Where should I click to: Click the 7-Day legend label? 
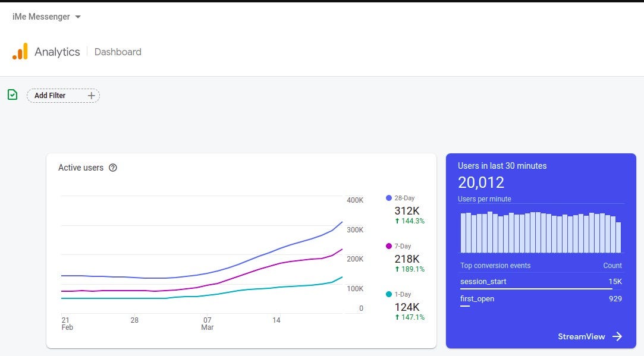pyautogui.click(x=403, y=246)
